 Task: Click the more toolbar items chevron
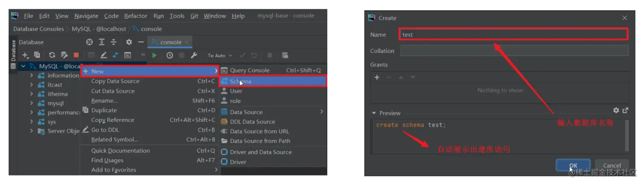143,55
